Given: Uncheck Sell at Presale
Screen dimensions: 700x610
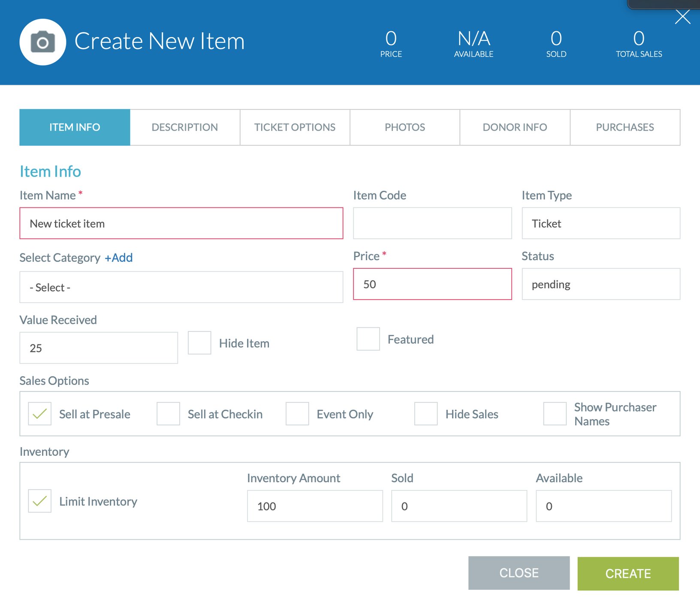Looking at the screenshot, I should pyautogui.click(x=39, y=414).
